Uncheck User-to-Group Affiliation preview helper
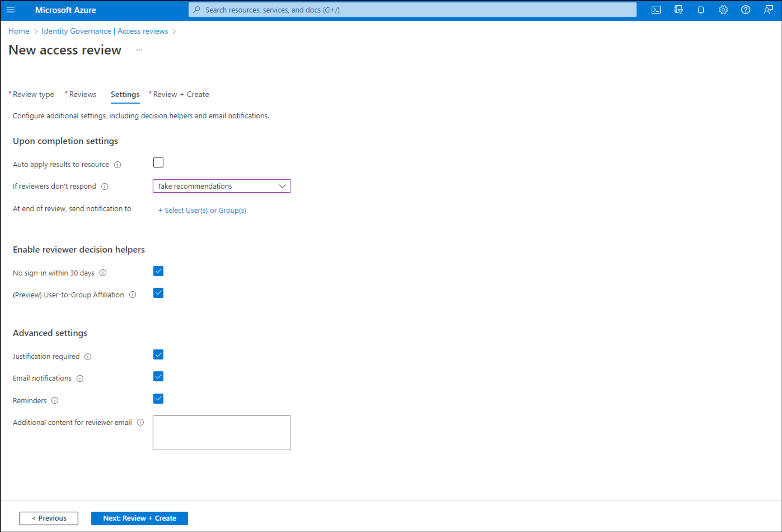This screenshot has width=782, height=532. coord(158,292)
